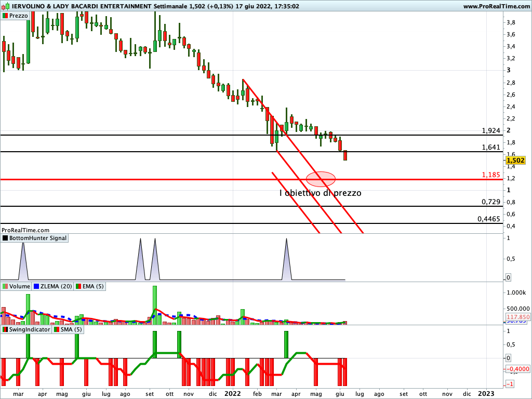
Task: Click the BottomHunter Signal legend icon
Action: coord(5,238)
